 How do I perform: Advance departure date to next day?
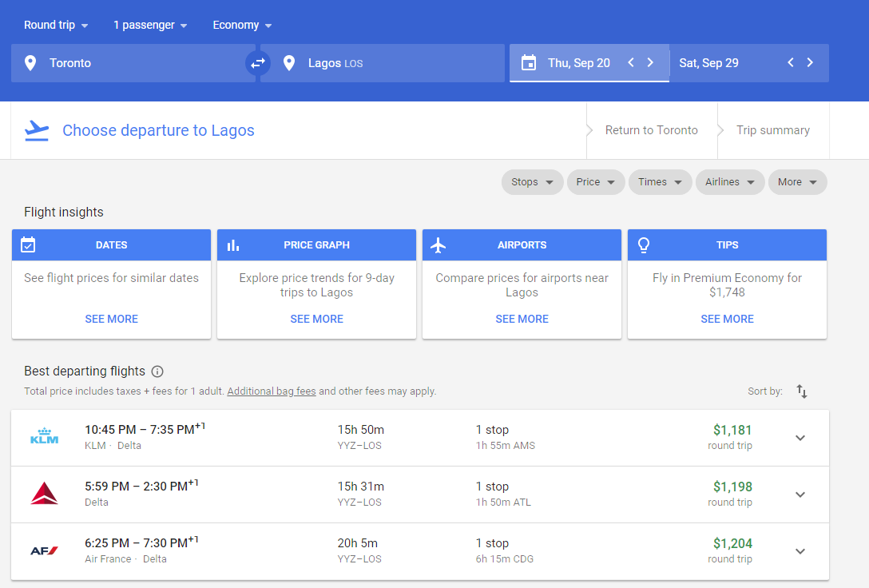point(650,63)
